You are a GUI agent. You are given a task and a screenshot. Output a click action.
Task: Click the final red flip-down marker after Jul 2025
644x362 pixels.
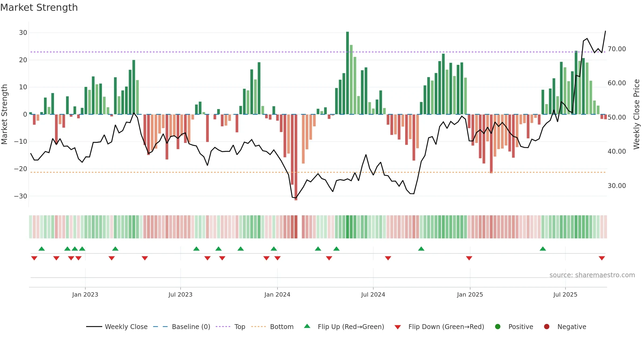pyautogui.click(x=602, y=258)
